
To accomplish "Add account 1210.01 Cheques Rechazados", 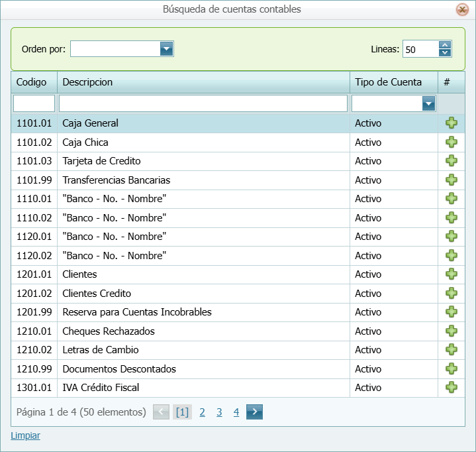I will tap(452, 331).
